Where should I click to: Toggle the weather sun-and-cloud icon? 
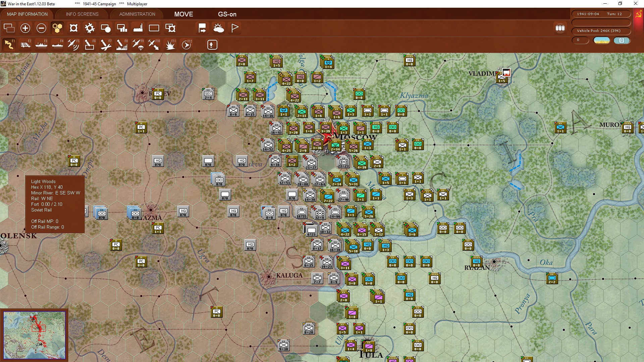[x=219, y=28]
